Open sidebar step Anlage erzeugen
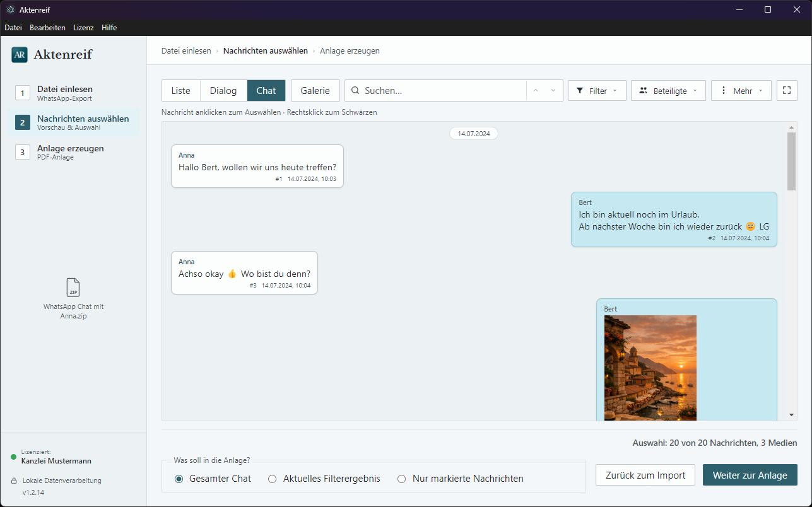The height and width of the screenshot is (507, 812). click(74, 152)
